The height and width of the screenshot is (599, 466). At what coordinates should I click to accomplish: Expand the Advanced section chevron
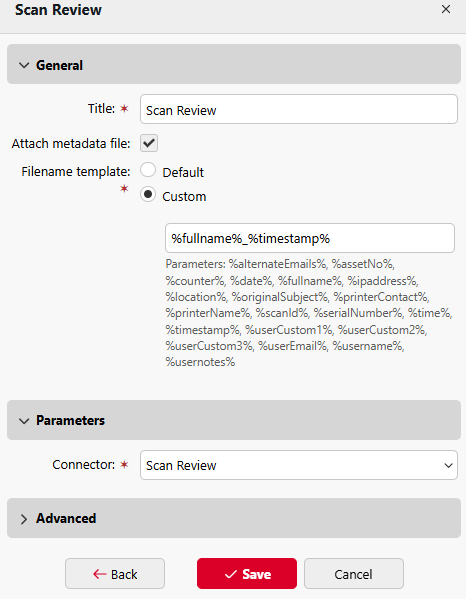tap(24, 519)
